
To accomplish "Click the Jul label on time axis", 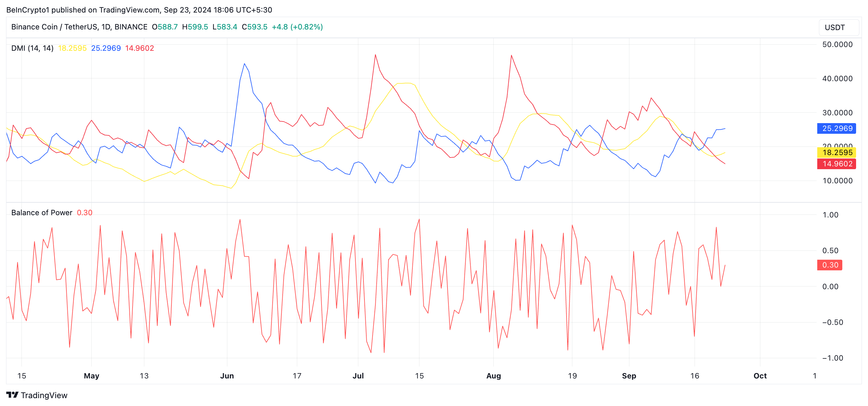I will coord(358,376).
